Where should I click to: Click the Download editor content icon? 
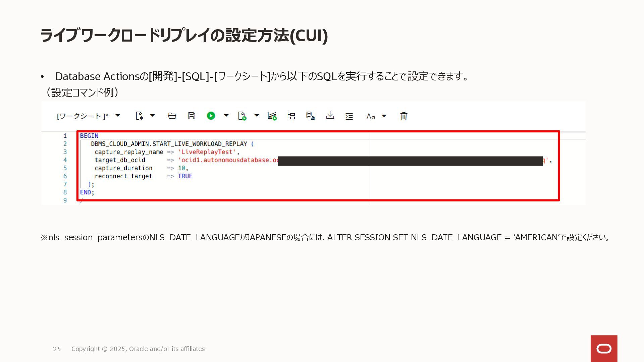click(330, 116)
